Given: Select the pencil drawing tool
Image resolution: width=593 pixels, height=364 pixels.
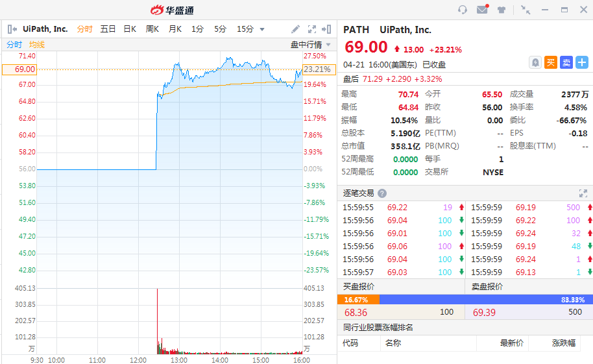Looking at the screenshot, I should (x=296, y=29).
